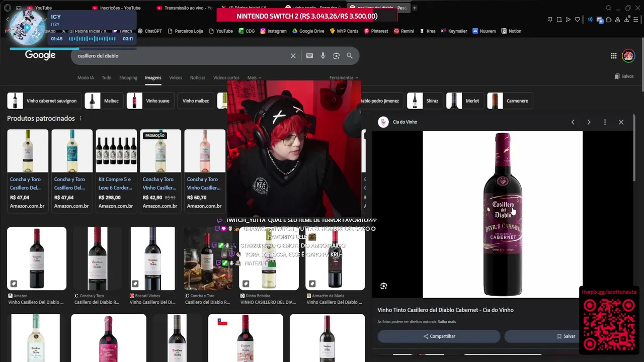Open Keymailer bookmark
The image size is (644, 362).
[x=454, y=31]
